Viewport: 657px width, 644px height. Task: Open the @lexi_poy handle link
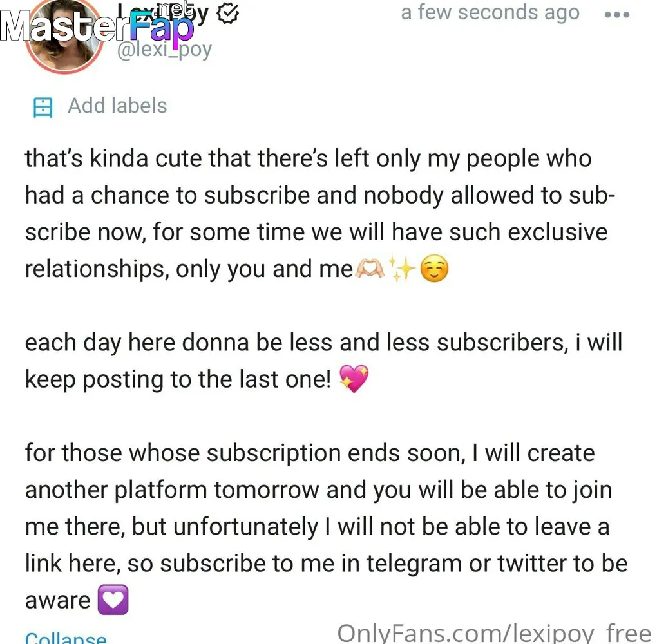165,50
